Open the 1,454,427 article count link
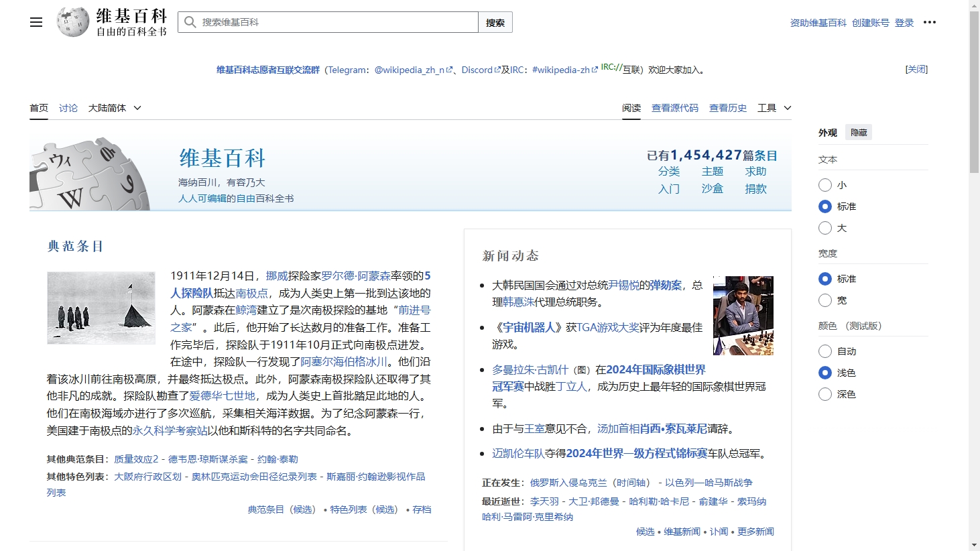 coord(706,155)
